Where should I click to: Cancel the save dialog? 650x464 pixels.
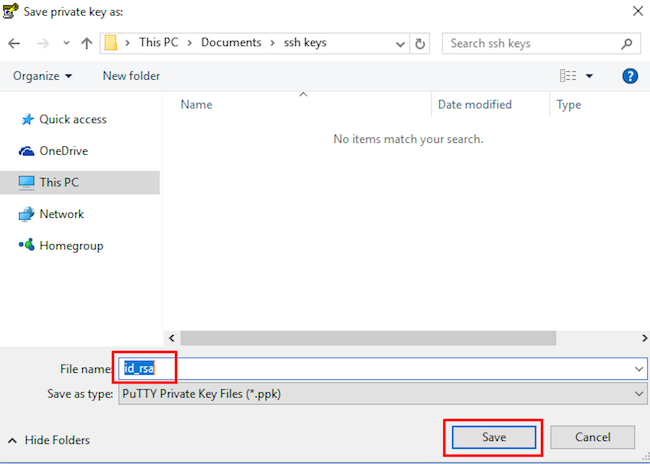tap(592, 437)
